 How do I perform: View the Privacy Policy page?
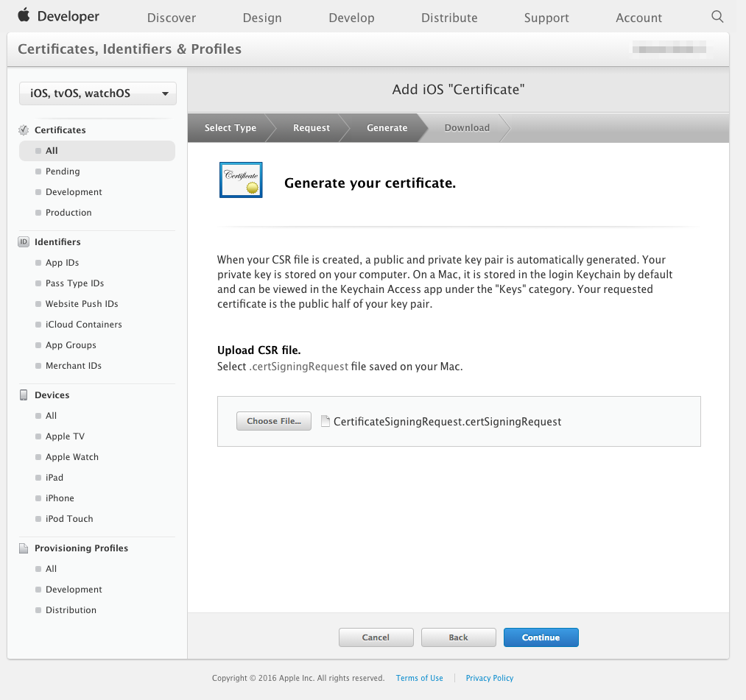pyautogui.click(x=489, y=678)
